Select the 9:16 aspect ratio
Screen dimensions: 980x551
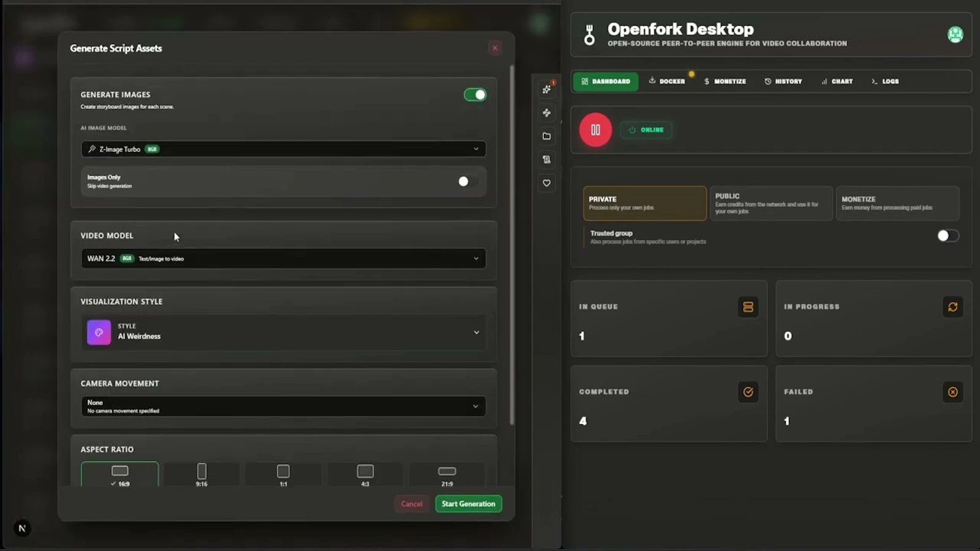(202, 475)
